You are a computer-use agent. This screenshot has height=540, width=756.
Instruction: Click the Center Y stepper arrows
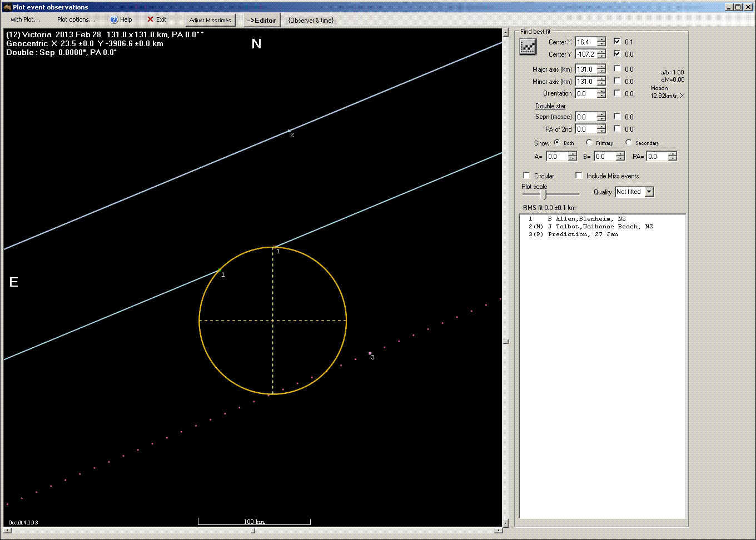(x=601, y=54)
